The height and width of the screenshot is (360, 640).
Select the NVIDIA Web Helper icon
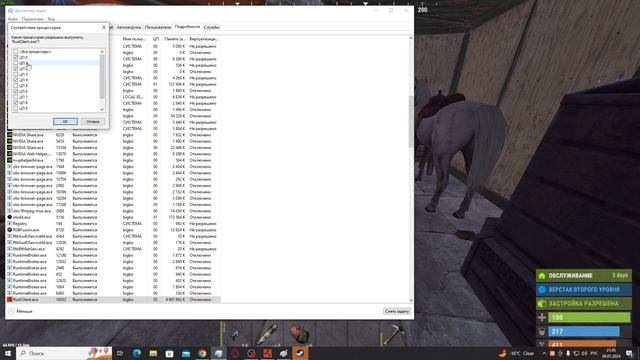[x=9, y=154]
